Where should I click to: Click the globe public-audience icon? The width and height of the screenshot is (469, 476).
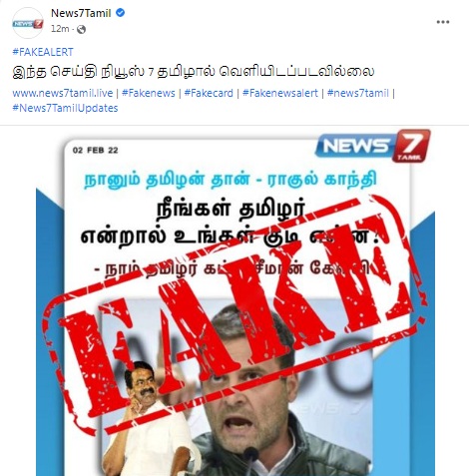[x=81, y=30]
